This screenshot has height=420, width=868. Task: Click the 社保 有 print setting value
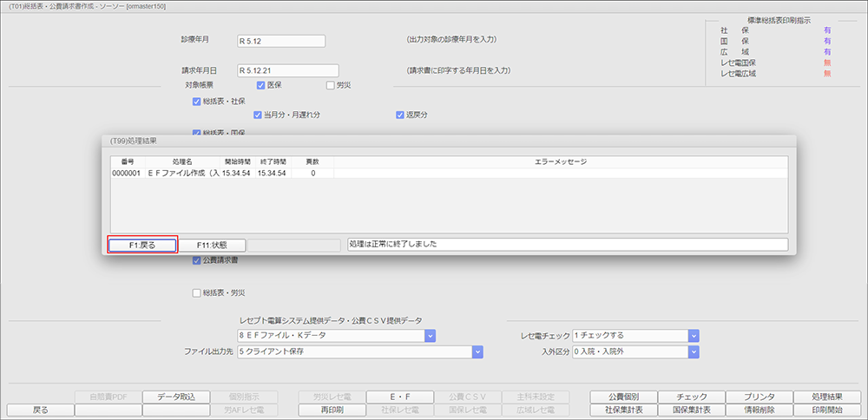point(827,30)
